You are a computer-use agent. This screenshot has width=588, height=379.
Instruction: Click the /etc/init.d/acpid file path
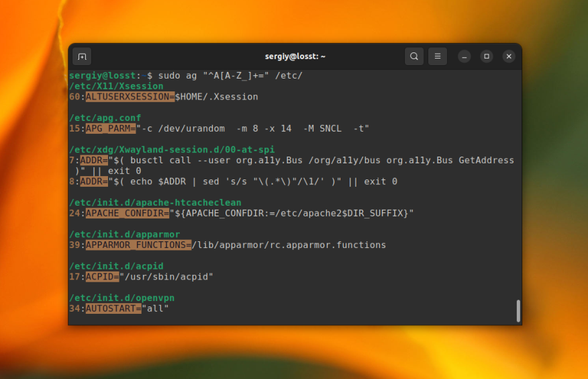116,266
